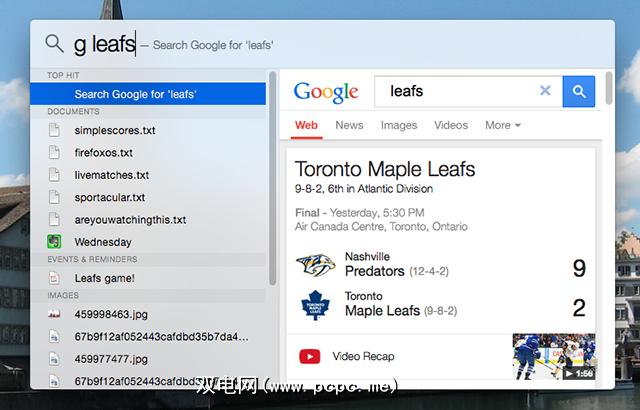
Task: Select the 459998463.jpg image result
Action: pyautogui.click(x=109, y=314)
